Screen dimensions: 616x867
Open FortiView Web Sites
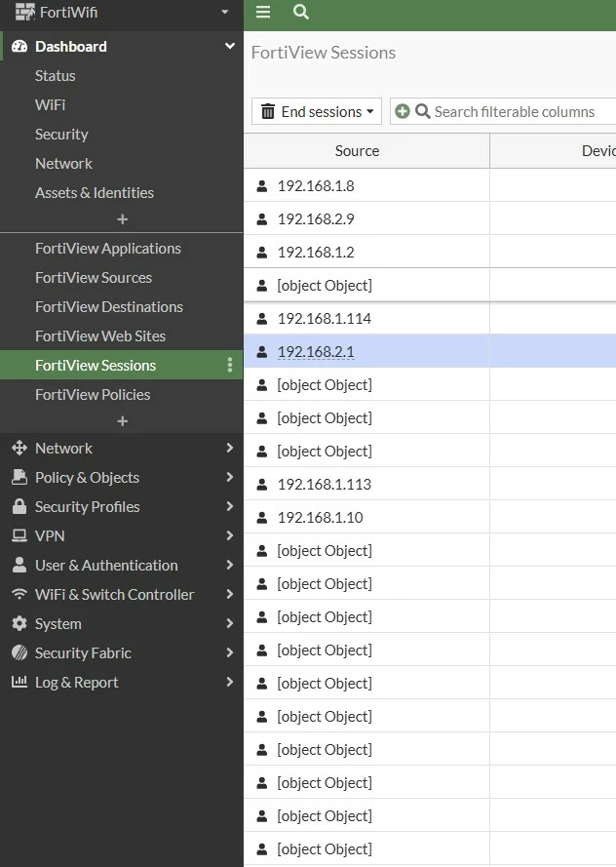point(100,335)
